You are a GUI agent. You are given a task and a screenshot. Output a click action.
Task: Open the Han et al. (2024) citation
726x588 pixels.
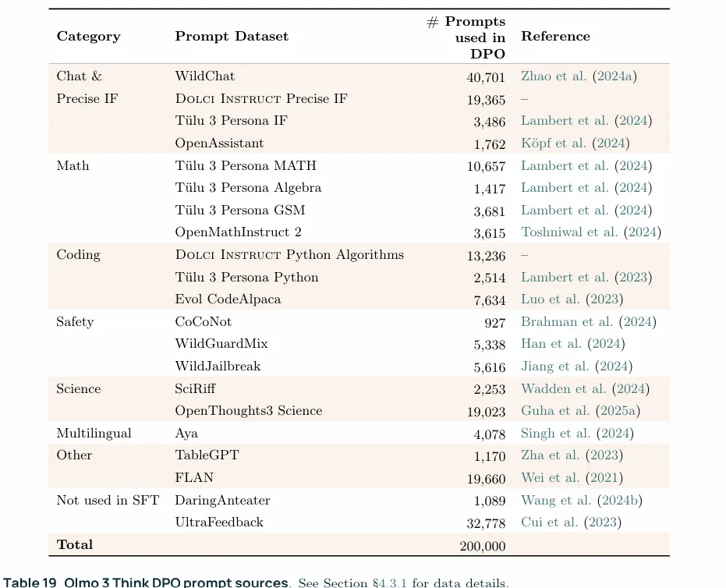572,344
